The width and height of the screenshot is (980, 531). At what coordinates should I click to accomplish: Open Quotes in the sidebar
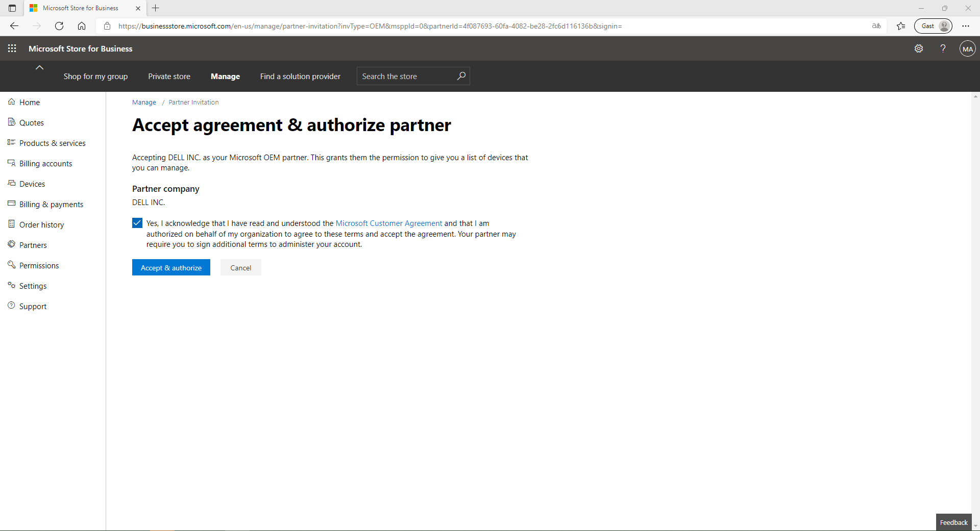coord(32,122)
